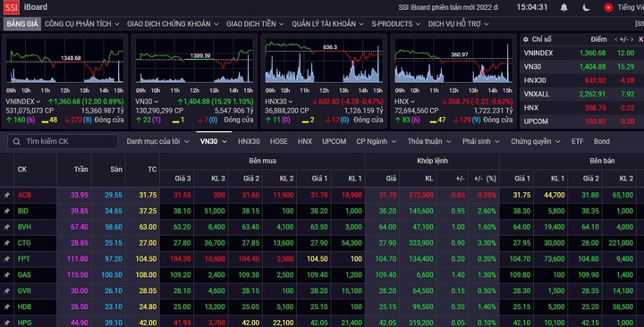
Task: Open the VNINDEX chart selector dropdown
Action: 38,102
